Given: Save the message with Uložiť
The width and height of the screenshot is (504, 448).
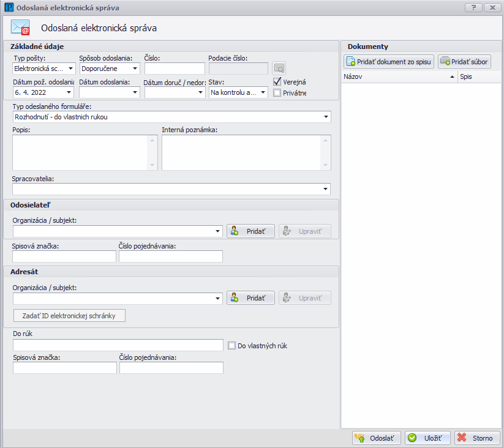Looking at the screenshot, I should click(427, 438).
